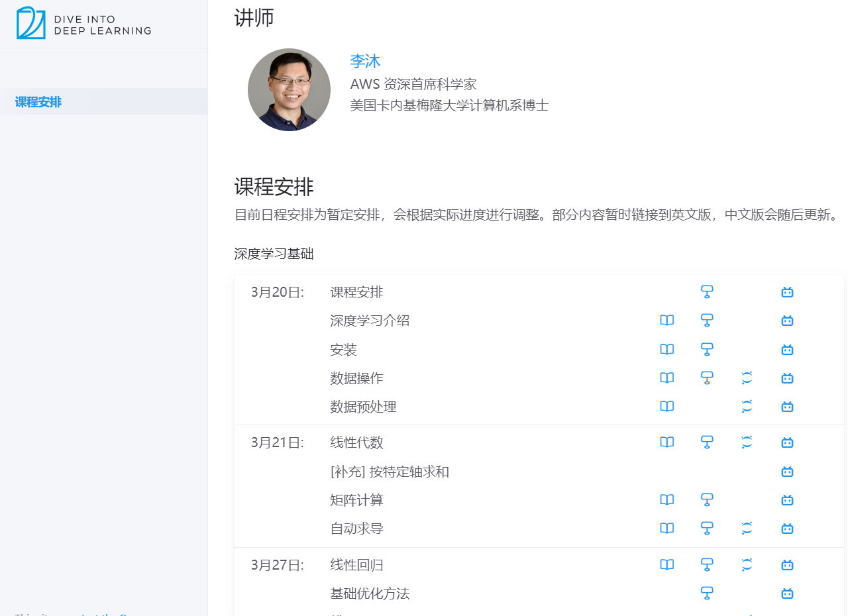Open the textbook icon for 深度学习介绍
848x616 pixels.
(666, 320)
